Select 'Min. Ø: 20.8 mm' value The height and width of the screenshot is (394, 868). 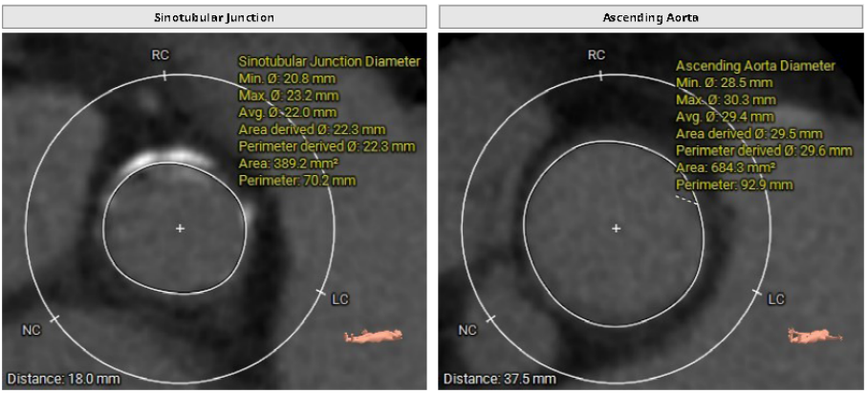tap(288, 78)
